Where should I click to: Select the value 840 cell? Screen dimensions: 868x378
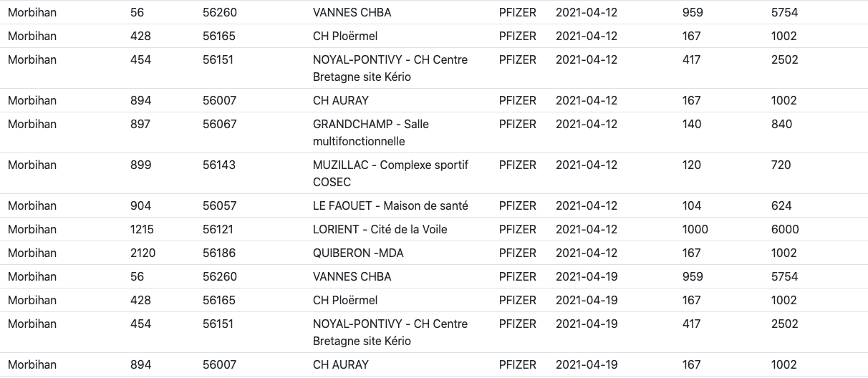782,124
